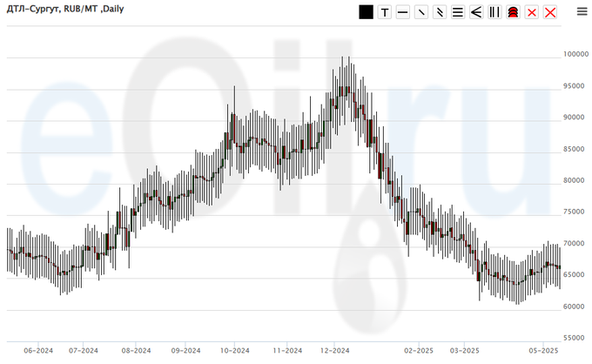This screenshot has width=592, height=364.
Task: Activate the three horizontal levels tool
Action: (458, 12)
